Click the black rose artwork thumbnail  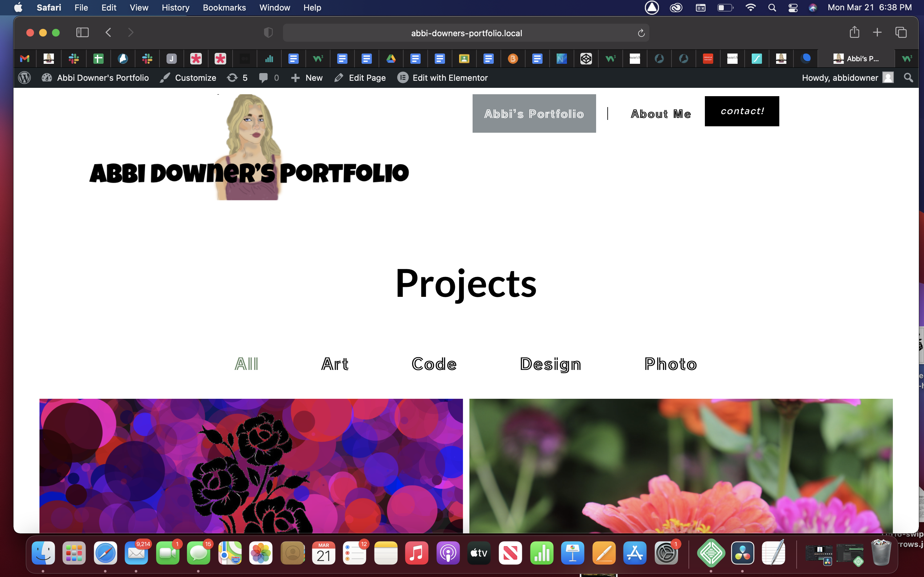pyautogui.click(x=251, y=465)
